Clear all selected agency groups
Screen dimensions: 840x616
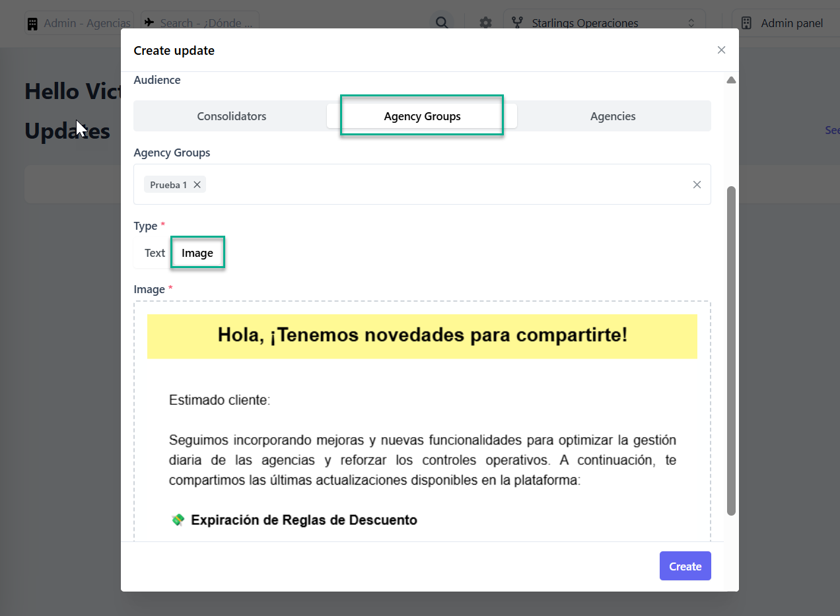697,185
